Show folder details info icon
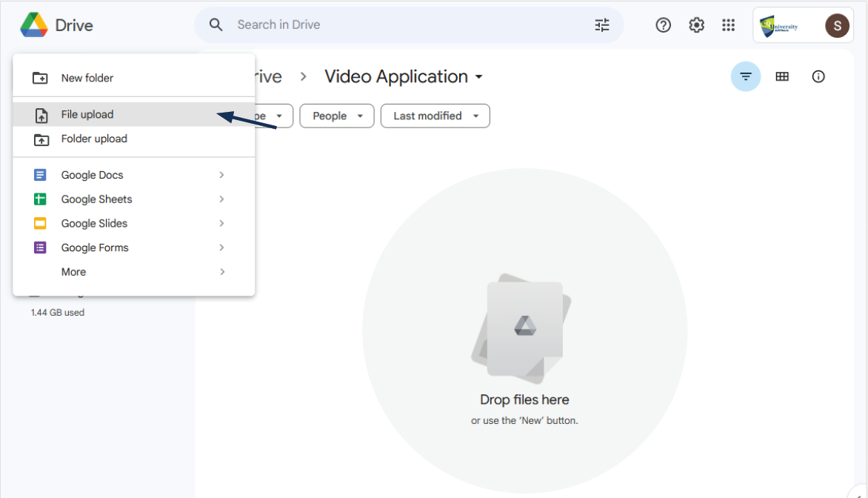This screenshot has height=498, width=868. pos(818,76)
